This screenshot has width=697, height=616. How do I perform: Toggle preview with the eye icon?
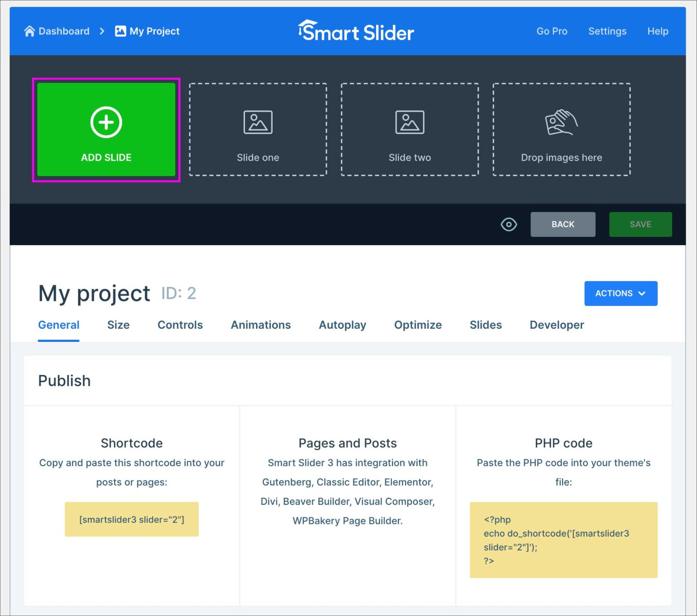click(x=509, y=224)
